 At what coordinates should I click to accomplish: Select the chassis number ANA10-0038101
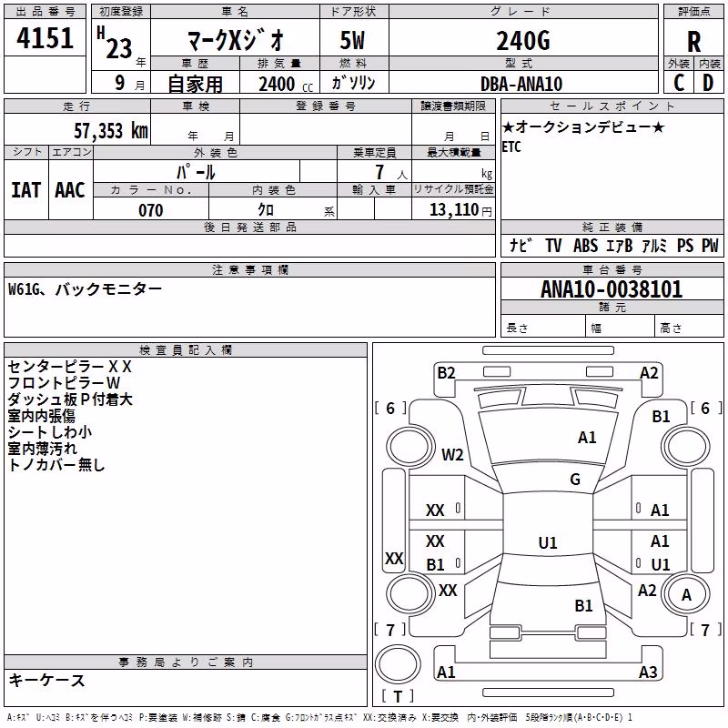612,289
